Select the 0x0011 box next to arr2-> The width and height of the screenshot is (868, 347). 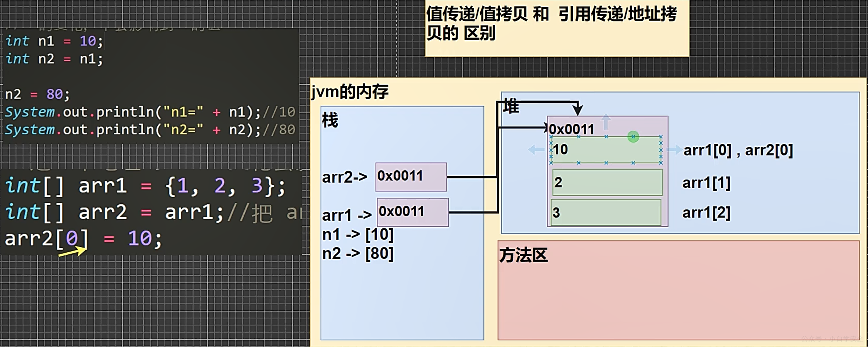click(x=411, y=177)
